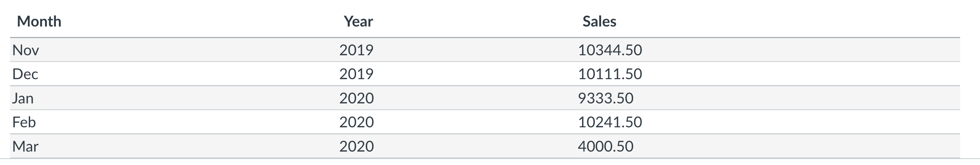
Task: Click the Sales column header
Action: pyautogui.click(x=599, y=22)
